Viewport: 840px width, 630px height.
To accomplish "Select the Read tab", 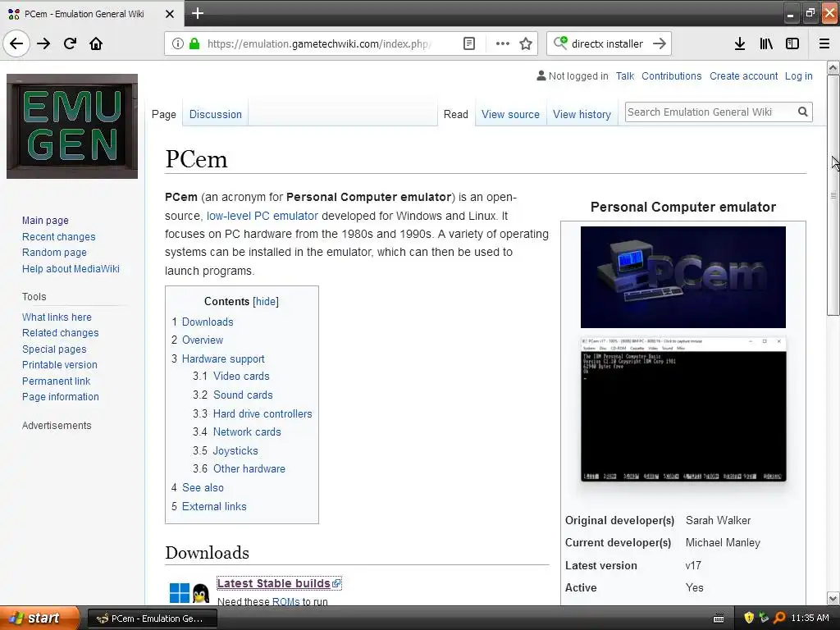I will [456, 114].
